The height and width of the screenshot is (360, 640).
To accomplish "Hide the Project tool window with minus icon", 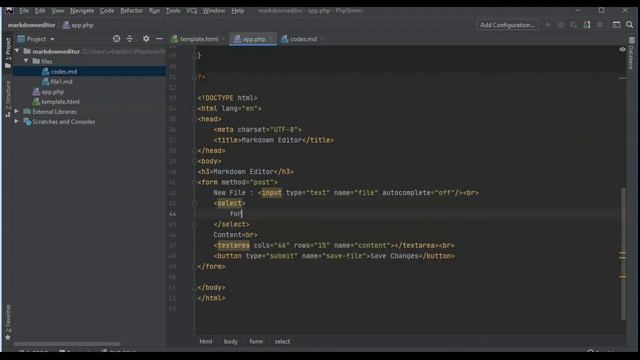I will [x=159, y=39].
